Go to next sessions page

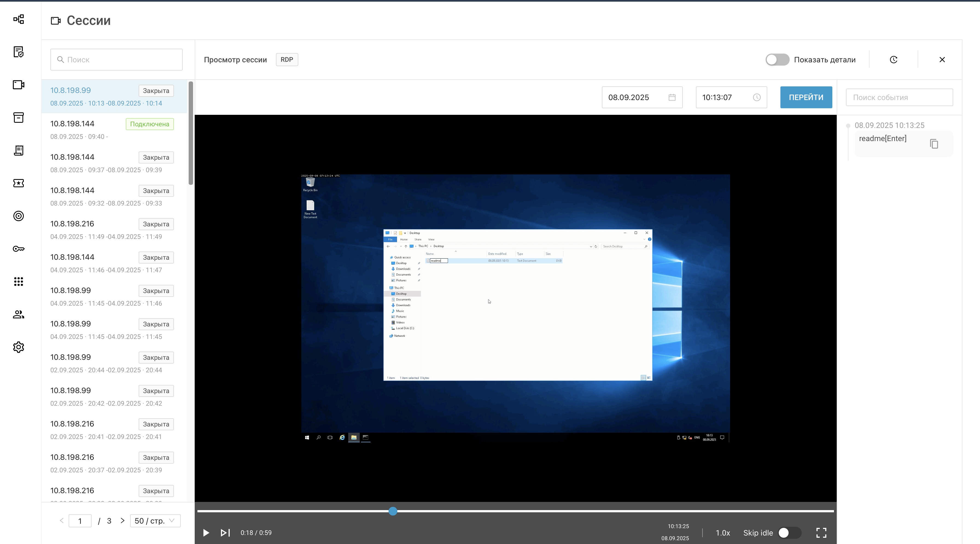point(122,520)
